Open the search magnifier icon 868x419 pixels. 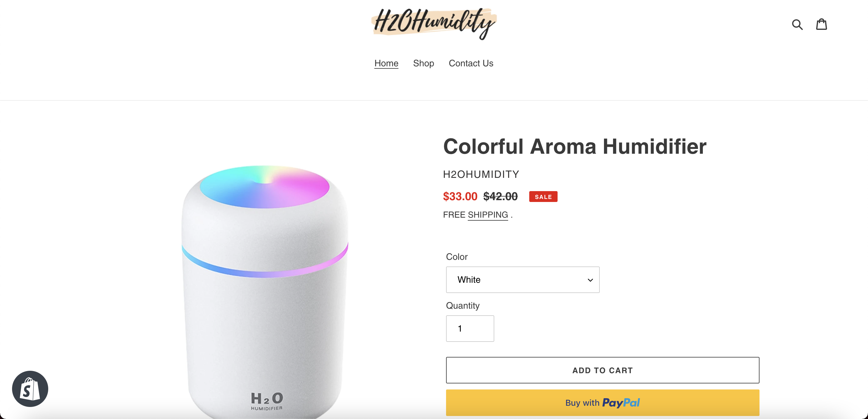pyautogui.click(x=797, y=24)
